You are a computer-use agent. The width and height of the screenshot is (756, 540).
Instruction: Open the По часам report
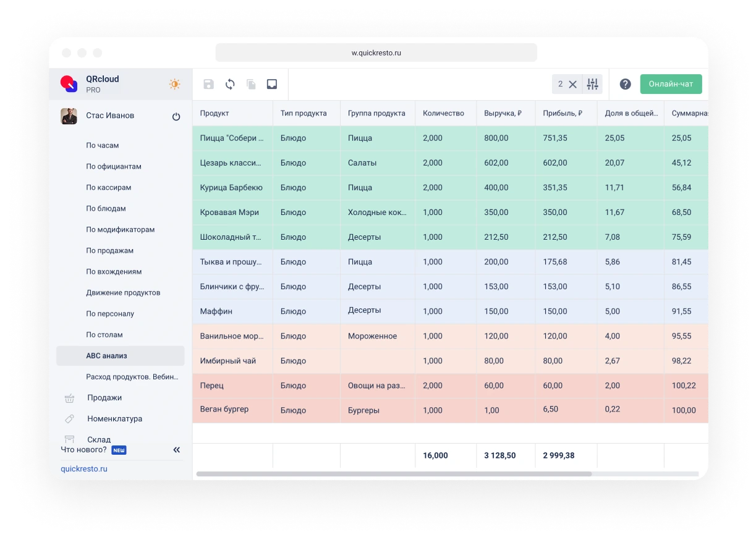tap(103, 146)
